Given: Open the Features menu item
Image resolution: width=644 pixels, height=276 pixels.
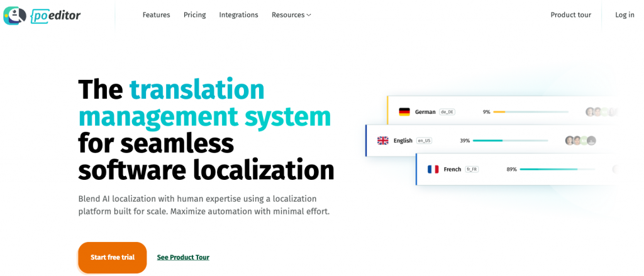Looking at the screenshot, I should (x=156, y=14).
